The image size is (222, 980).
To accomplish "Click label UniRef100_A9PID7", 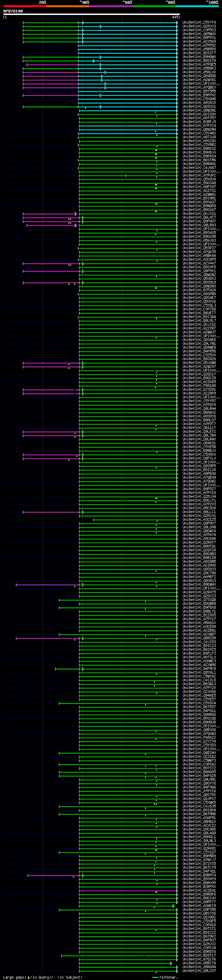I will click(x=199, y=187).
